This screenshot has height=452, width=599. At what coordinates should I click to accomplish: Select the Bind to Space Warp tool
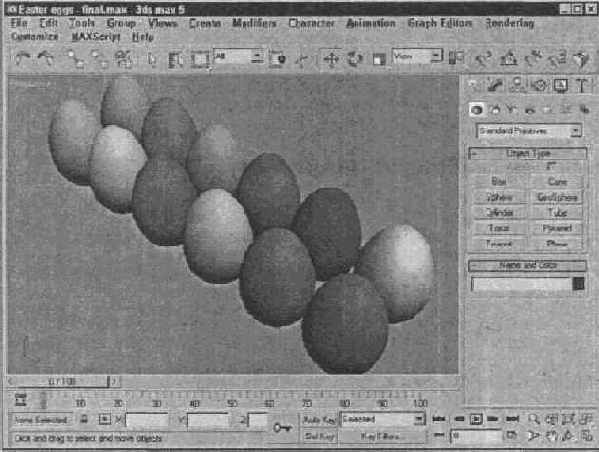[123, 59]
